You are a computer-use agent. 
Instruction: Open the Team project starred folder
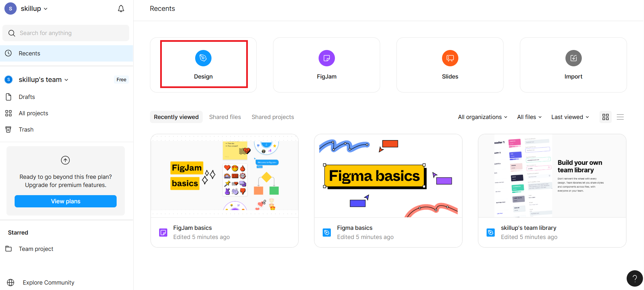tap(36, 249)
